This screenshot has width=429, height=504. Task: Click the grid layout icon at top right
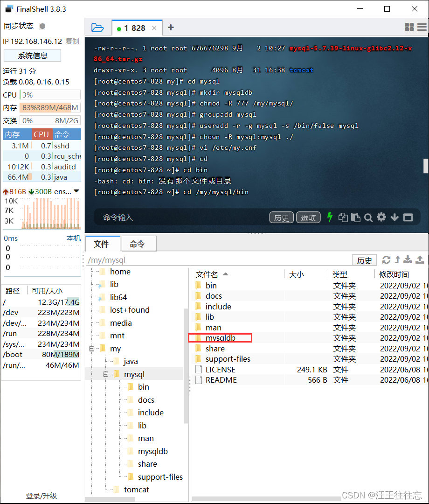(x=409, y=27)
